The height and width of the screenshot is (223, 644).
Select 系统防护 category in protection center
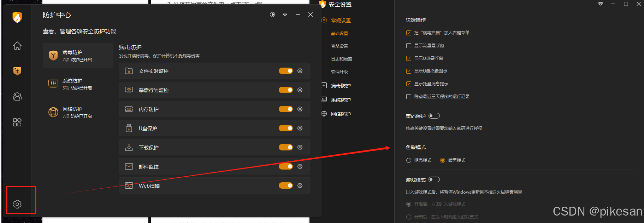[x=78, y=84]
